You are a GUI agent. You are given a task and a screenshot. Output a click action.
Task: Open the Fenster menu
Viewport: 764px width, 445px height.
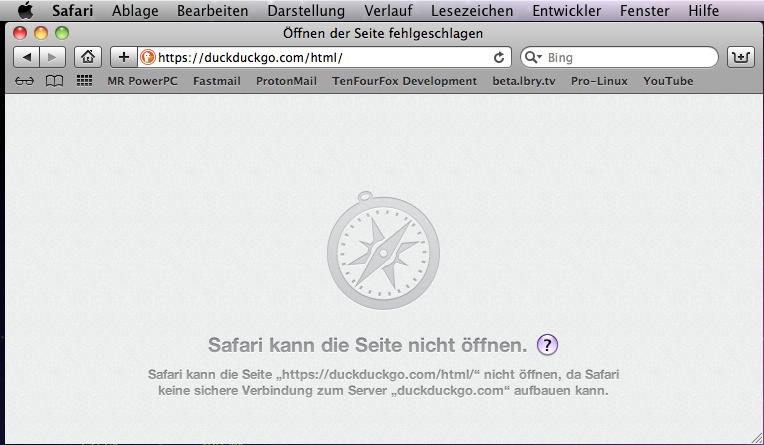[644, 10]
